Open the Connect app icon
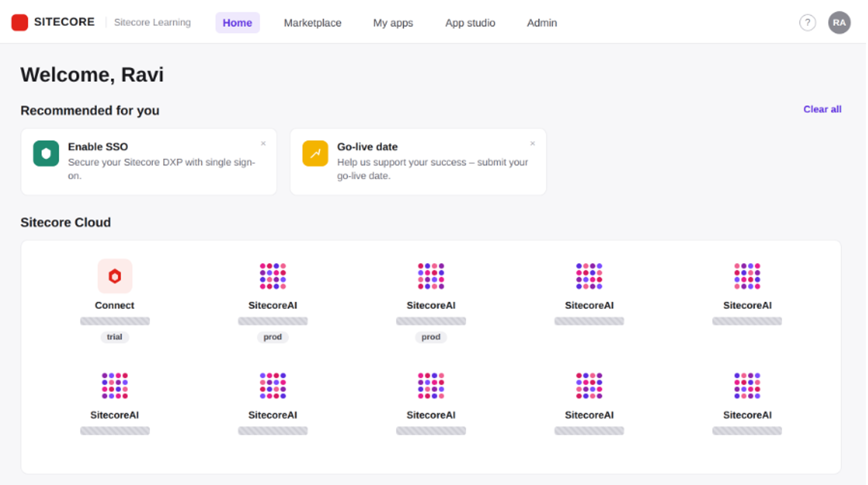The image size is (868, 485). tap(115, 276)
